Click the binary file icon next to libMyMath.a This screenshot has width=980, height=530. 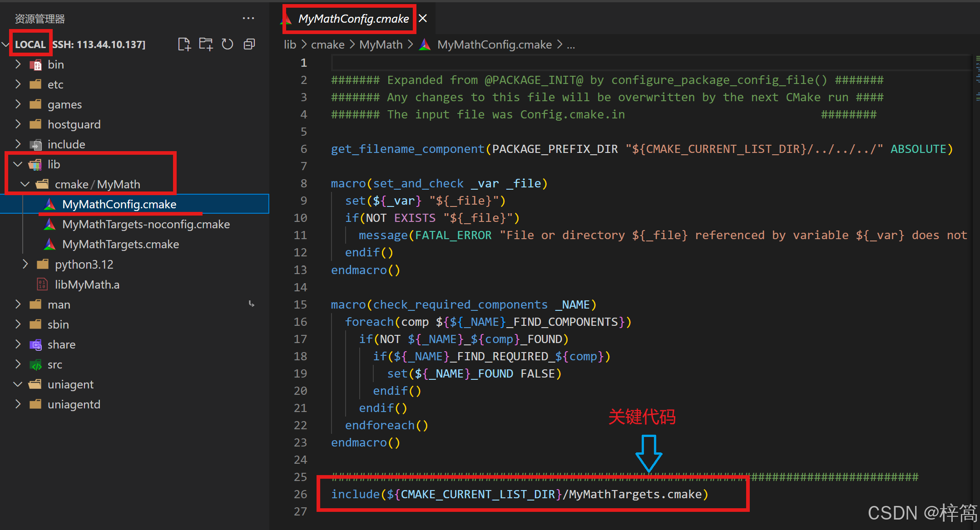pos(42,285)
